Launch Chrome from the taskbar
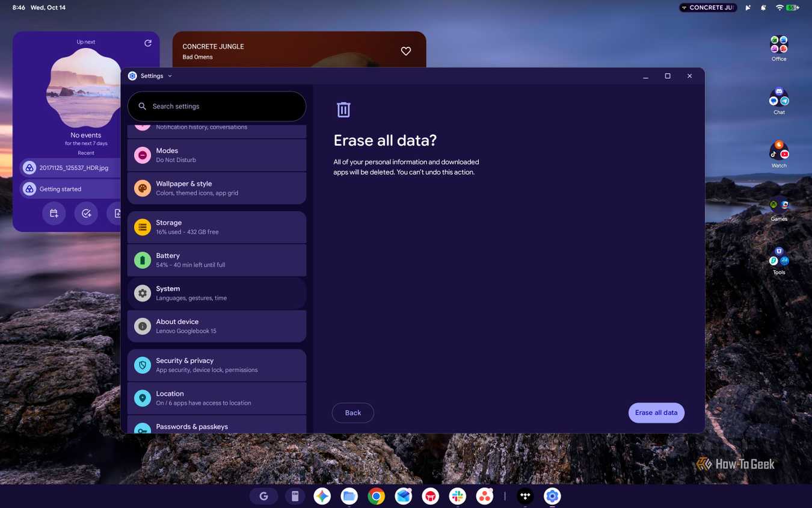The image size is (812, 508). coord(377,496)
